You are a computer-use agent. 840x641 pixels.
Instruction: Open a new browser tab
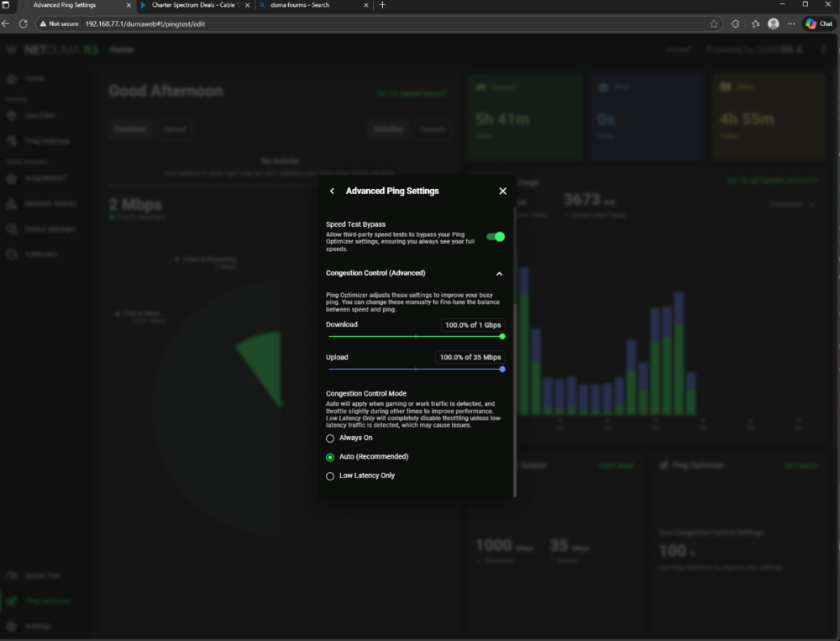[x=383, y=5]
